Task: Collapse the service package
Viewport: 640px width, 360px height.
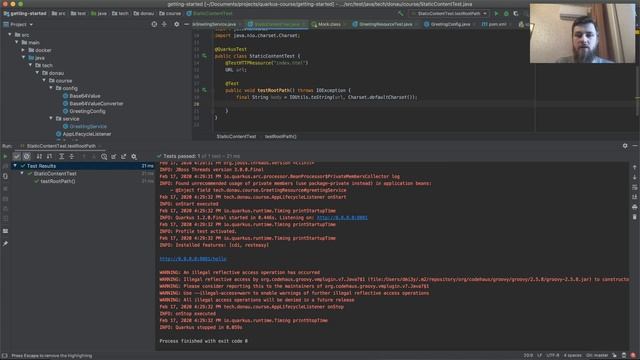Action: 51,118
